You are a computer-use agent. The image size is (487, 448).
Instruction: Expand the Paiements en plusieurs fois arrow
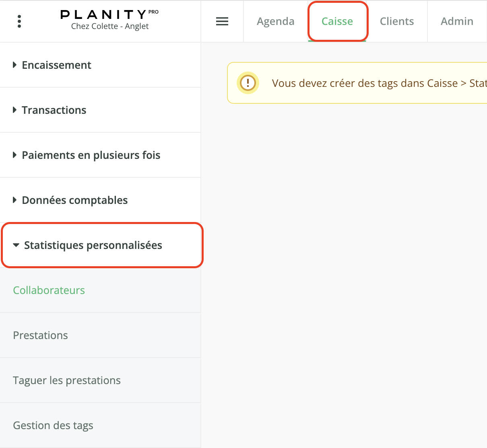(14, 155)
